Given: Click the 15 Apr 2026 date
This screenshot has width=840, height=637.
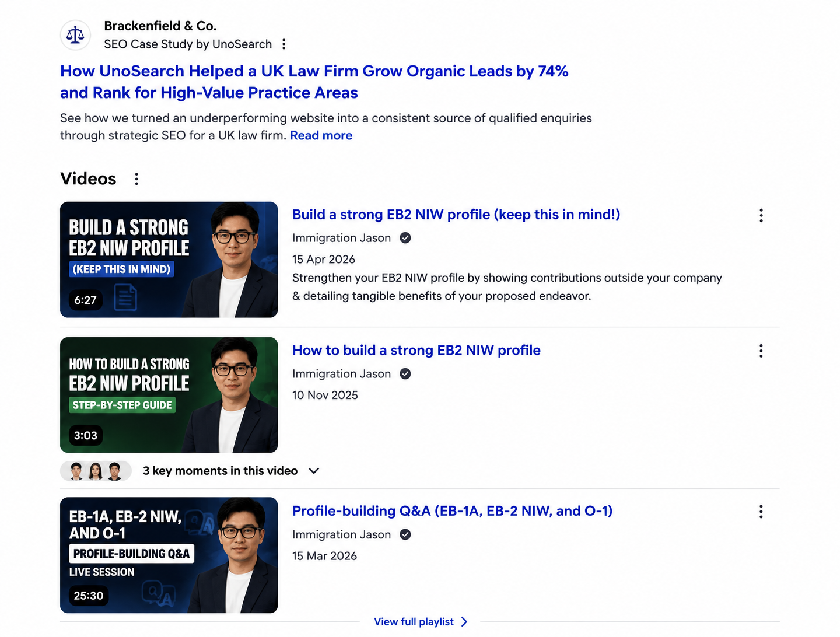Looking at the screenshot, I should click(x=324, y=260).
